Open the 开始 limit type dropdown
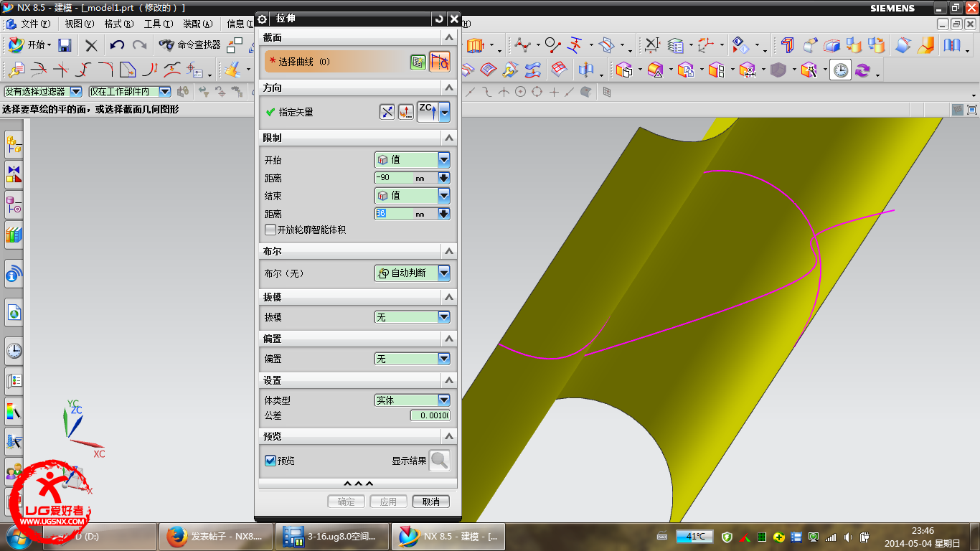This screenshot has height=551, width=980. pos(413,160)
